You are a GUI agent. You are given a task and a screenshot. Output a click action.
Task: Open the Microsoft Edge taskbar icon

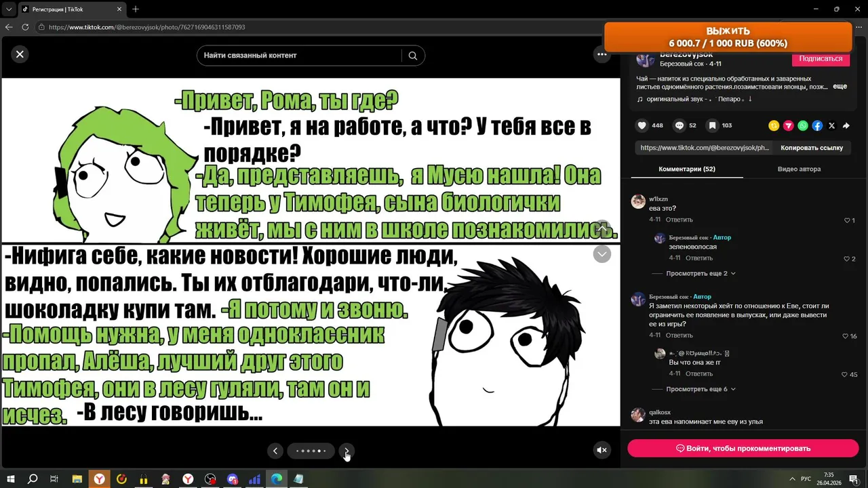(277, 479)
